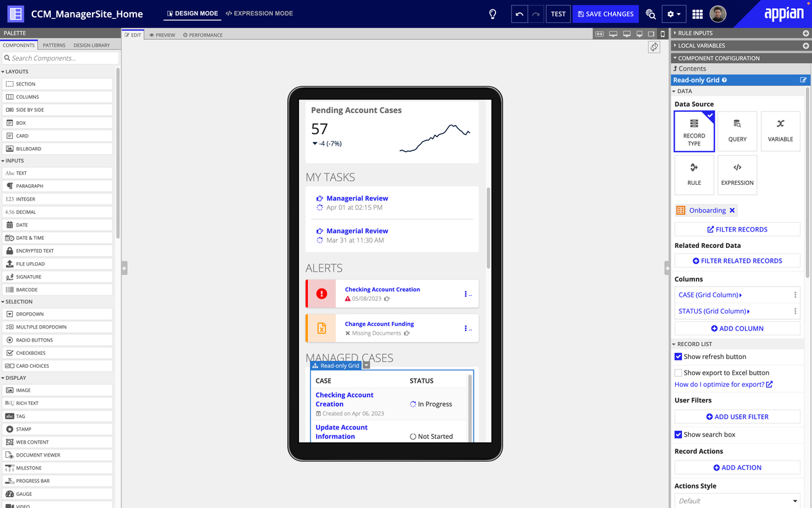The width and height of the screenshot is (812, 508).
Task: Choose the Expression data source tile
Action: click(x=737, y=175)
